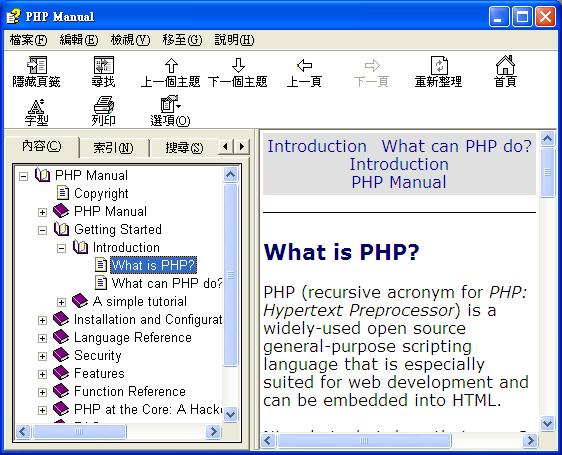
Task: Click the tab strip left scroll arrow
Action: tap(225, 147)
